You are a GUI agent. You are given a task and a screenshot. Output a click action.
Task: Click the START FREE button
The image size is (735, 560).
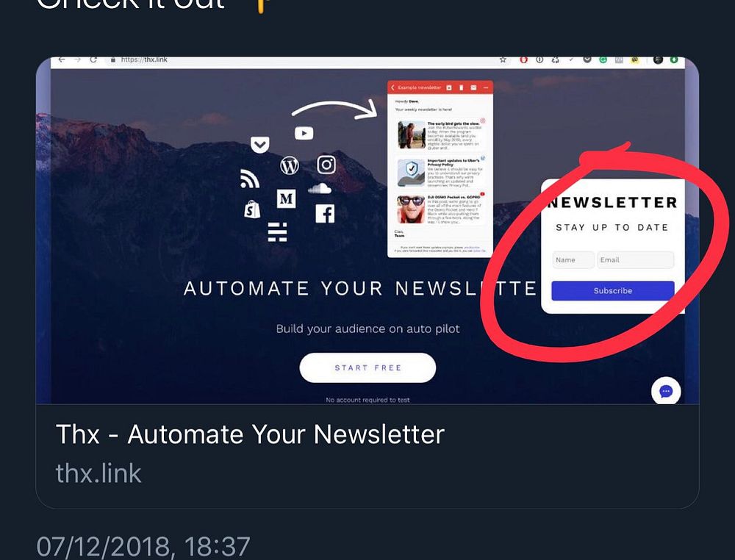(367, 368)
